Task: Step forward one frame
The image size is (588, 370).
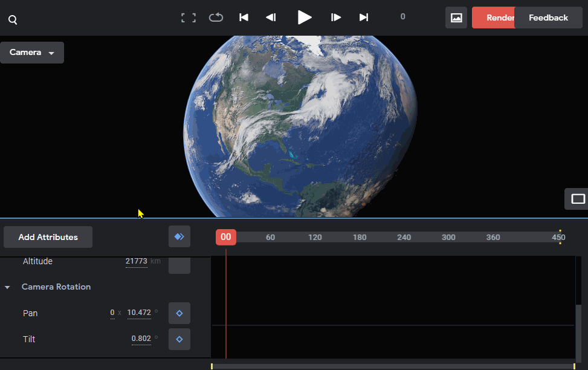Action: tap(335, 18)
